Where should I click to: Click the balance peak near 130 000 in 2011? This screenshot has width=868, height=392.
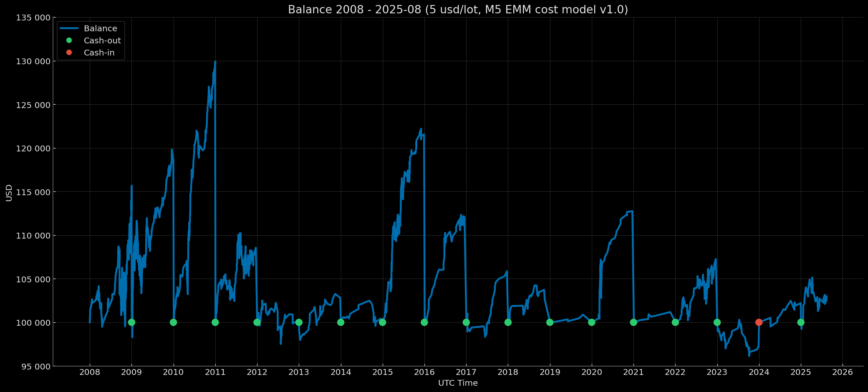[x=215, y=62]
